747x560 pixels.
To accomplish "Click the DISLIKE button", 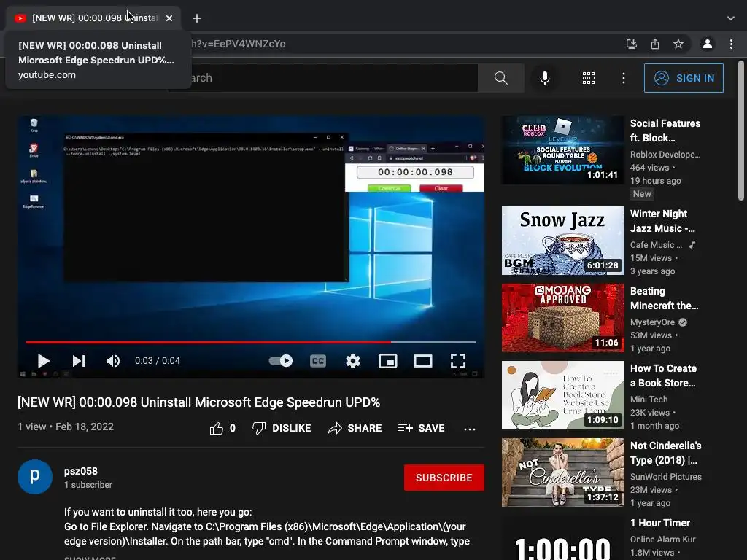I will click(282, 428).
